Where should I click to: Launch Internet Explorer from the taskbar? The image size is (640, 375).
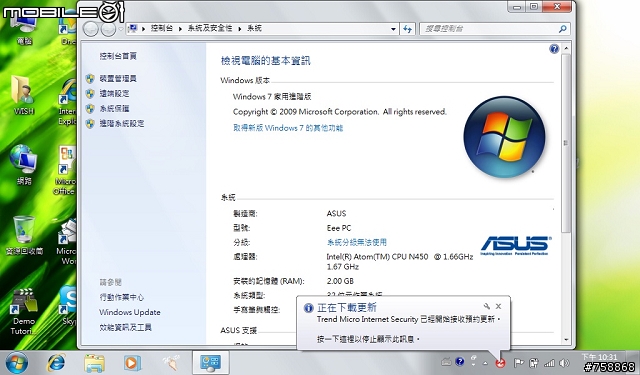click(56, 362)
